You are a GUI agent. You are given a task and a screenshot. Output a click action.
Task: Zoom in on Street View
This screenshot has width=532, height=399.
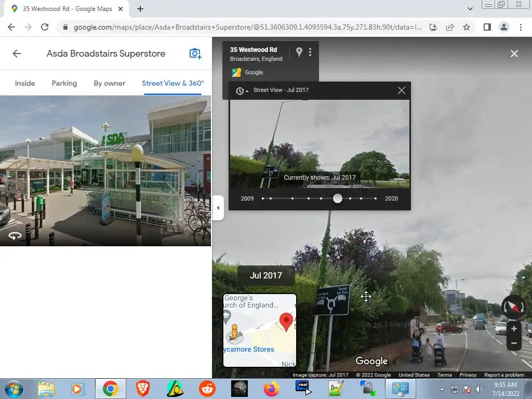tap(514, 328)
